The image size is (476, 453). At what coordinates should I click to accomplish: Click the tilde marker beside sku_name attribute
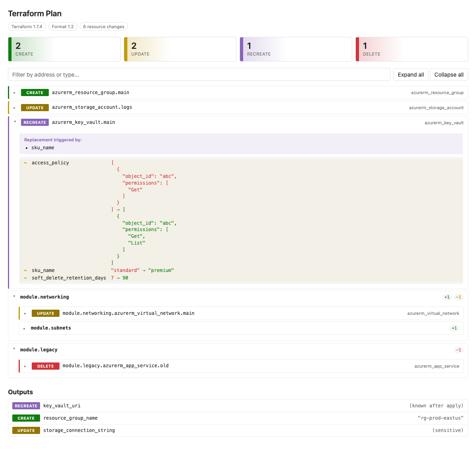tap(25, 270)
